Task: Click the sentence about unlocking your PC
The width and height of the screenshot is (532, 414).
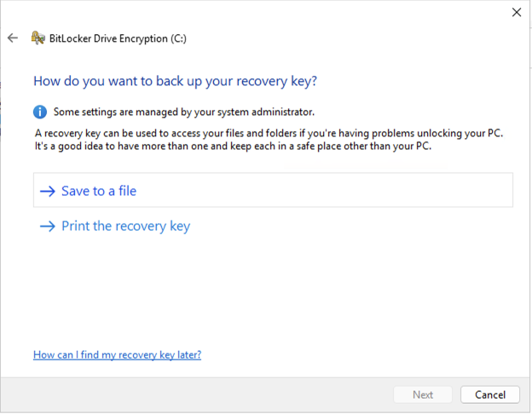Action: (x=269, y=133)
